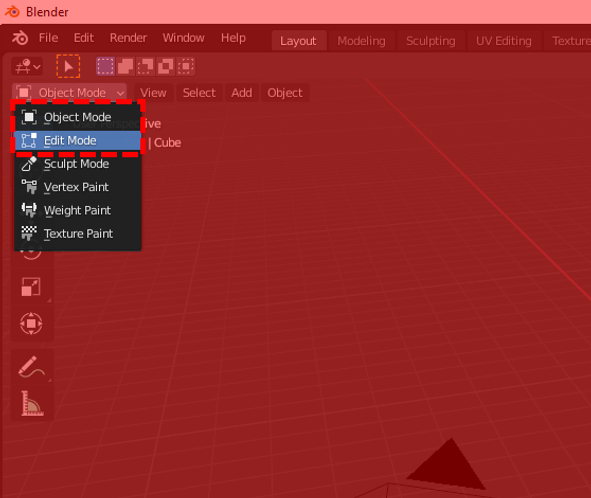Screen dimensions: 591x498
Task: Select the Measure ruler tool
Action: tap(32, 403)
